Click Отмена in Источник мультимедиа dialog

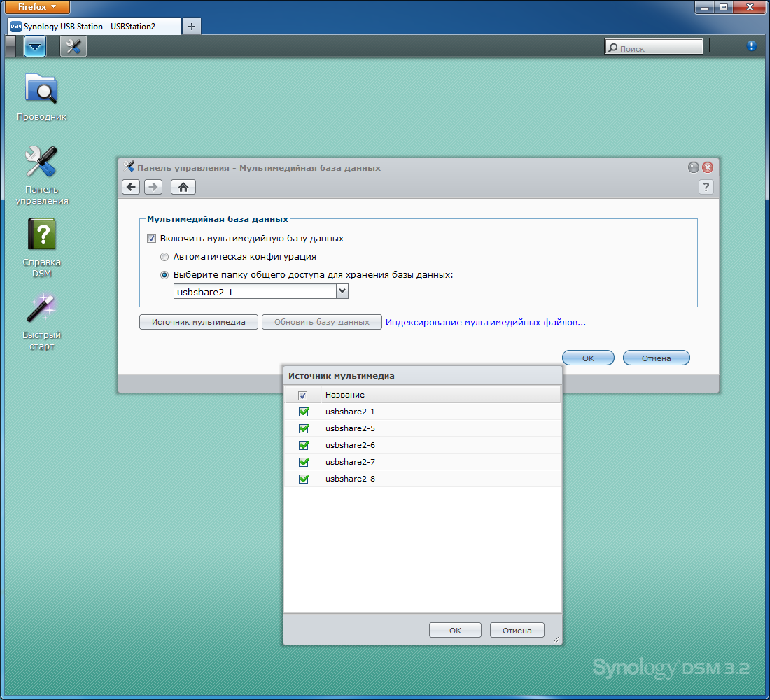pyautogui.click(x=517, y=630)
